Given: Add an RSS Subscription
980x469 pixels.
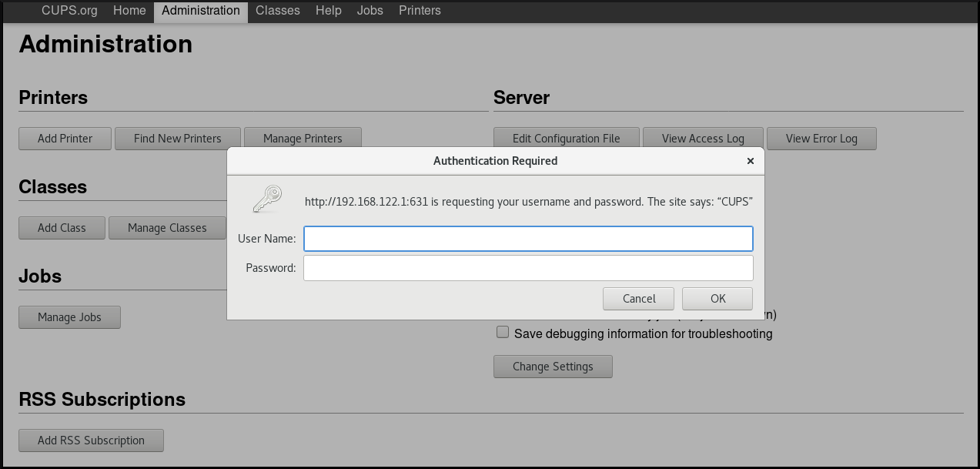Looking at the screenshot, I should 91,441.
